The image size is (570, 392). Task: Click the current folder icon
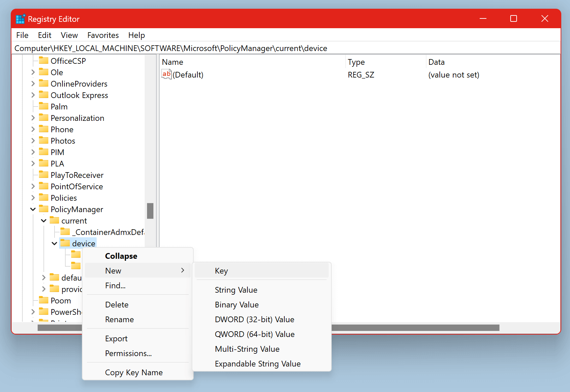[x=54, y=220]
